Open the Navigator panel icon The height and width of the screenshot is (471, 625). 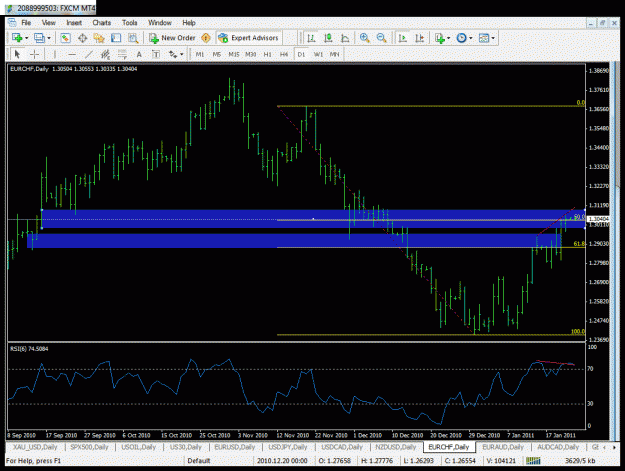(x=99, y=38)
